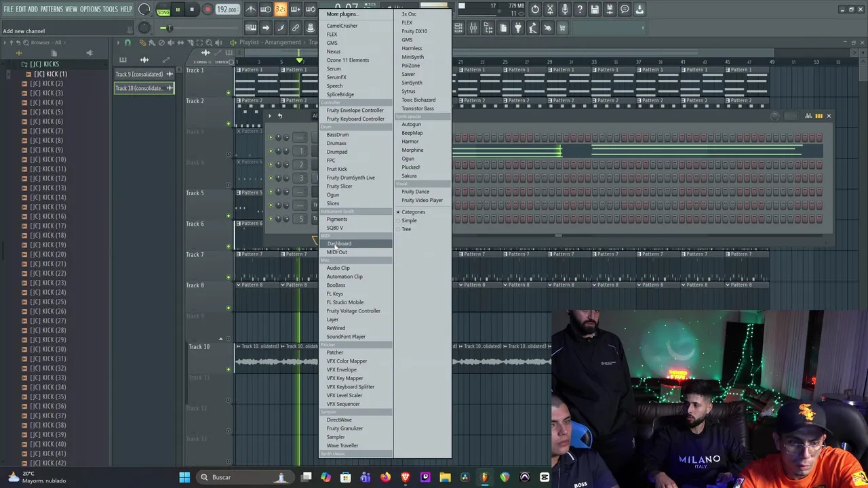The height and width of the screenshot is (488, 868).
Task: Open the TOOLS menu
Action: click(x=111, y=9)
